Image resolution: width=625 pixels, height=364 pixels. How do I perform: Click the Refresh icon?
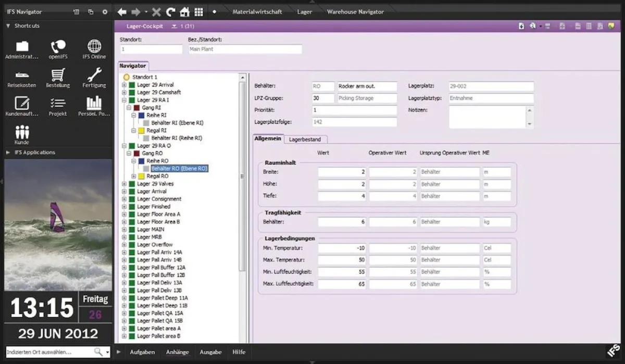[170, 11]
